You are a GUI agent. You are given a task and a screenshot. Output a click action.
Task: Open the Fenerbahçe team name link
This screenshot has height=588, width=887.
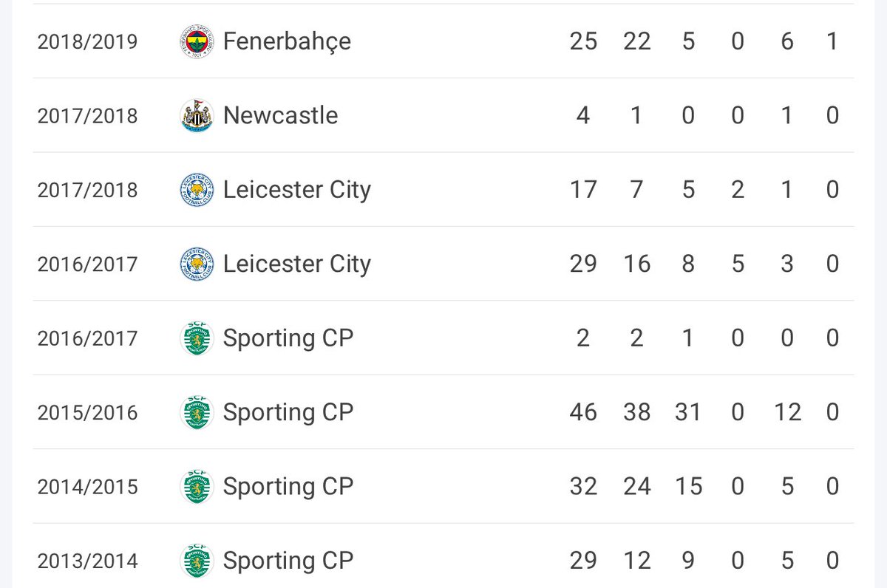point(287,42)
